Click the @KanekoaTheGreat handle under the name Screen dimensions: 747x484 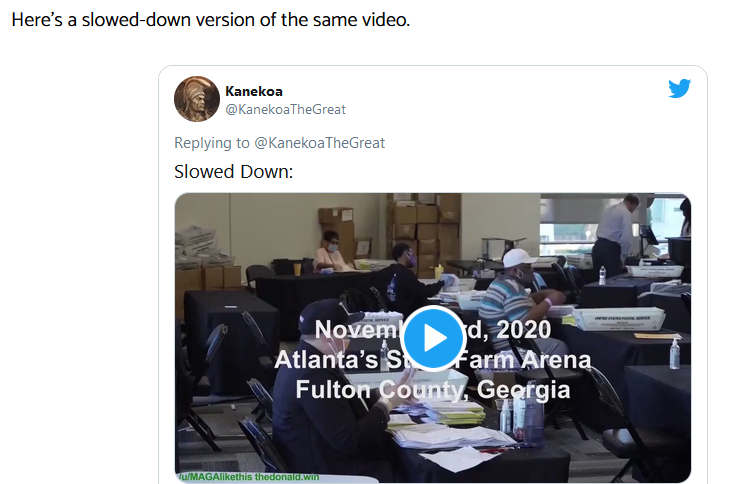(x=285, y=110)
